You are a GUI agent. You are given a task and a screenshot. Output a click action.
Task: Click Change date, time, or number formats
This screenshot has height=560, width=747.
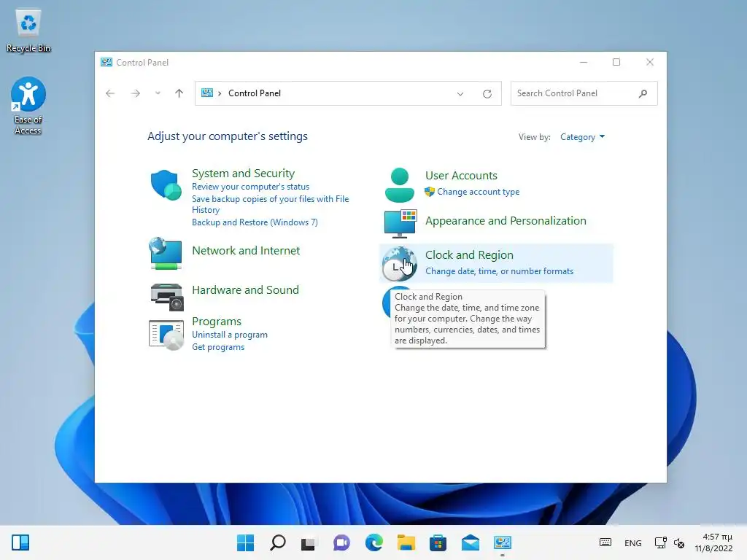tap(499, 271)
